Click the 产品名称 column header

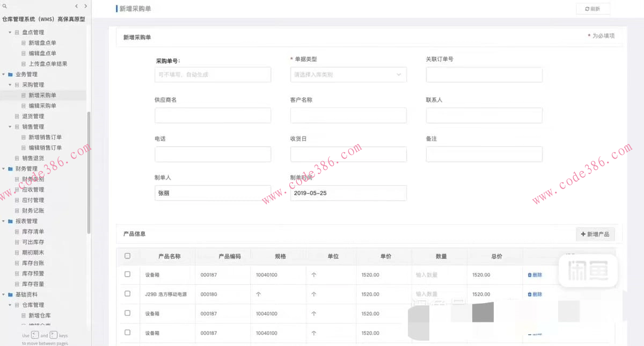pyautogui.click(x=170, y=256)
